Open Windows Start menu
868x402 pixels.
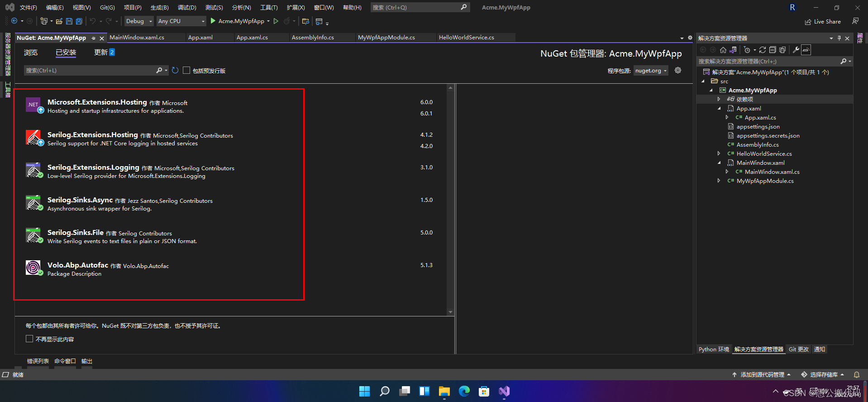[364, 391]
